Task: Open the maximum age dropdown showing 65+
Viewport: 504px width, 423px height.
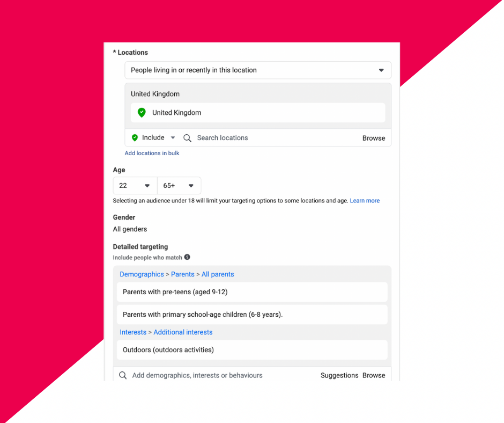Action: 179,185
